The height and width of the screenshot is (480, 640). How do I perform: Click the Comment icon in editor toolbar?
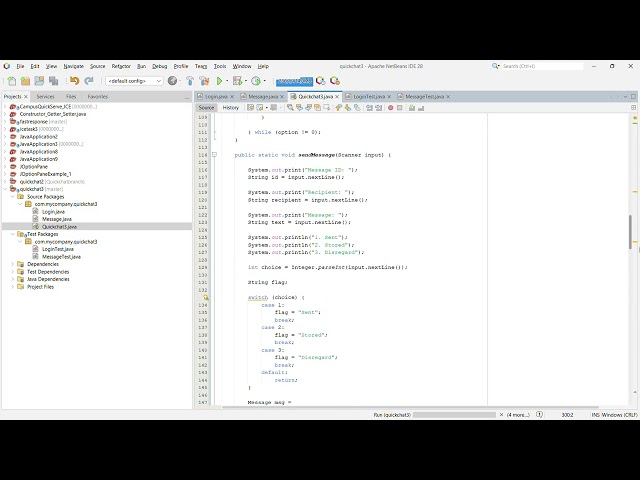click(x=412, y=107)
